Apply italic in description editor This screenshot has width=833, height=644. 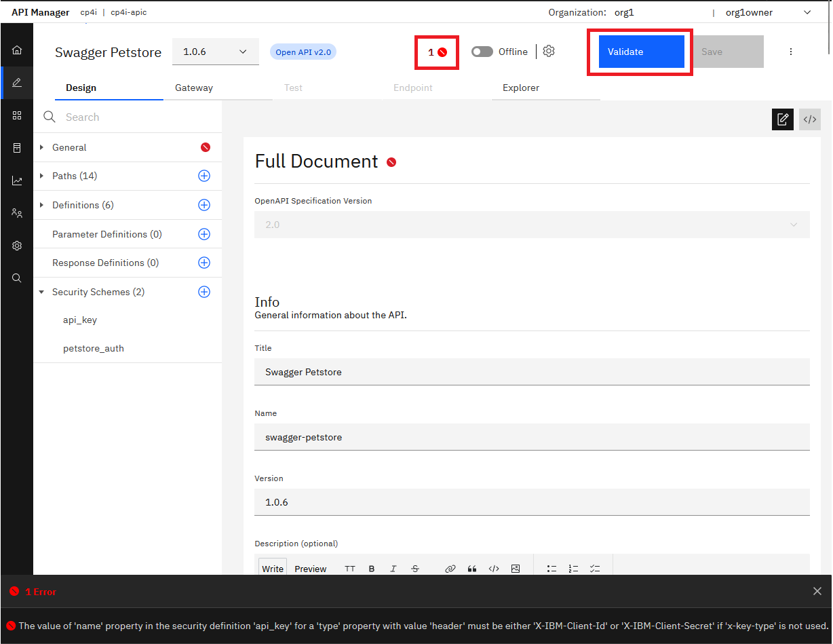(393, 569)
